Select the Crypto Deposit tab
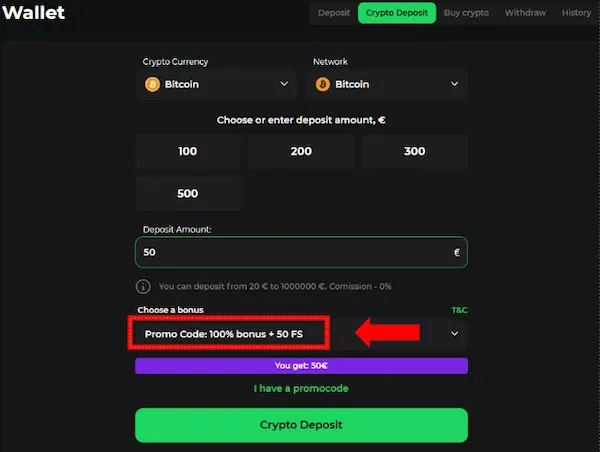Viewport: 600px width, 452px height. pyautogui.click(x=397, y=13)
